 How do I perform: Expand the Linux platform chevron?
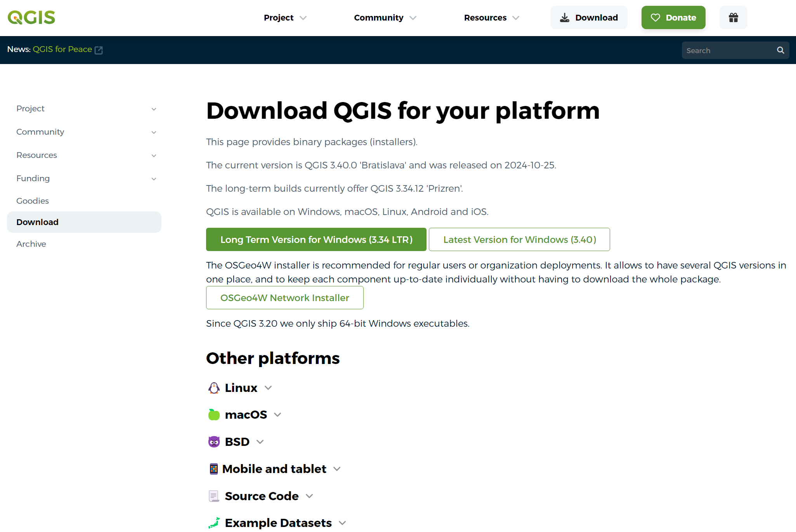coord(268,388)
